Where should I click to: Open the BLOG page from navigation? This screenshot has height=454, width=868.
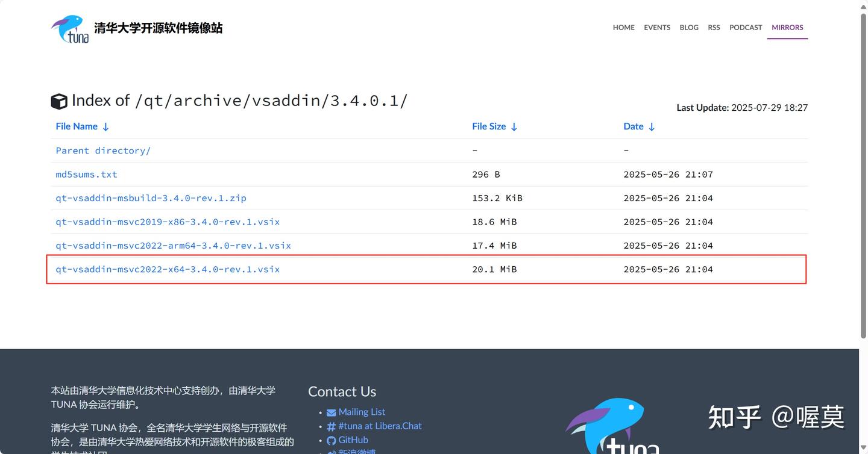(688, 27)
